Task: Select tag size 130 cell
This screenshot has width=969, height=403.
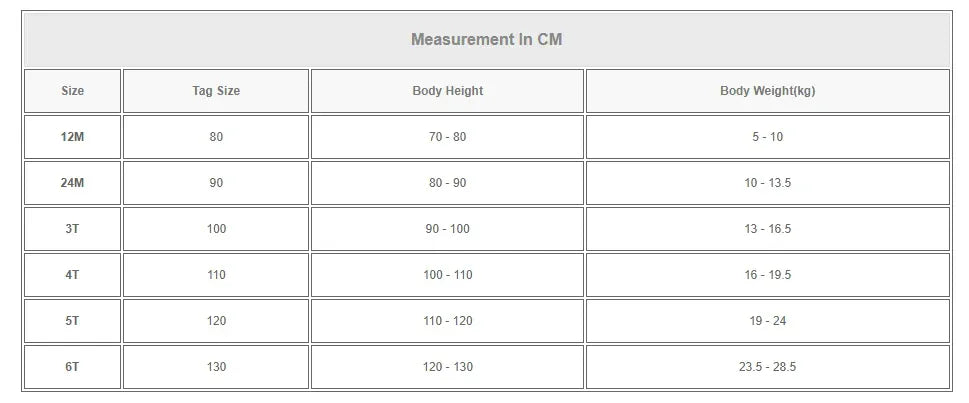Action: click(216, 367)
